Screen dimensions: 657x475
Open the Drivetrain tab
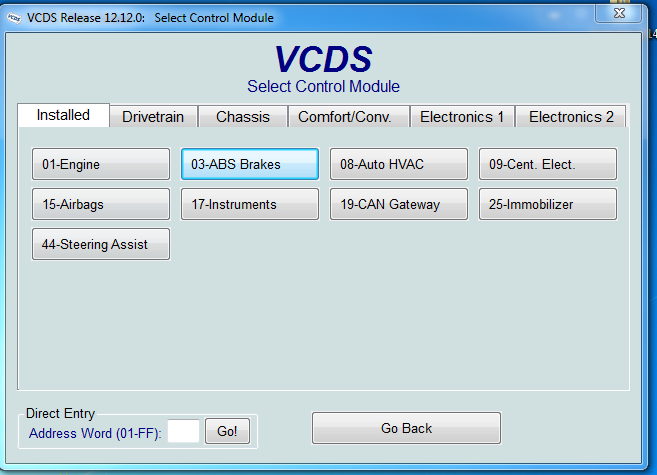(x=153, y=117)
